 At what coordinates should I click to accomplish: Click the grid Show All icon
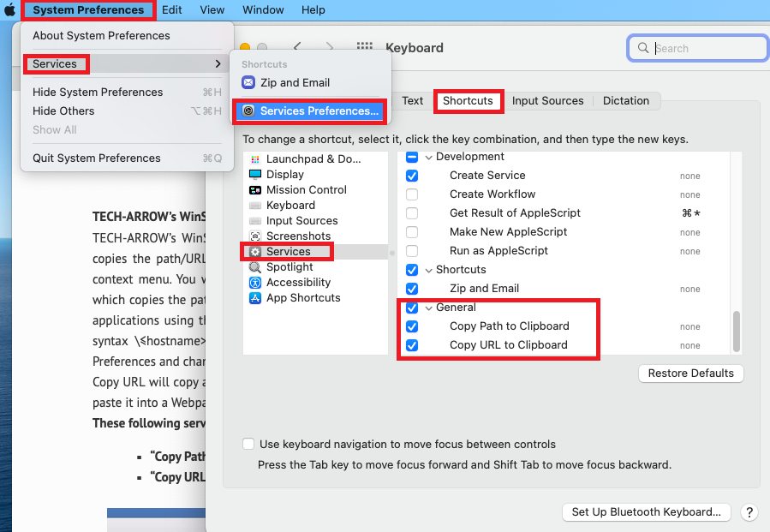365,48
